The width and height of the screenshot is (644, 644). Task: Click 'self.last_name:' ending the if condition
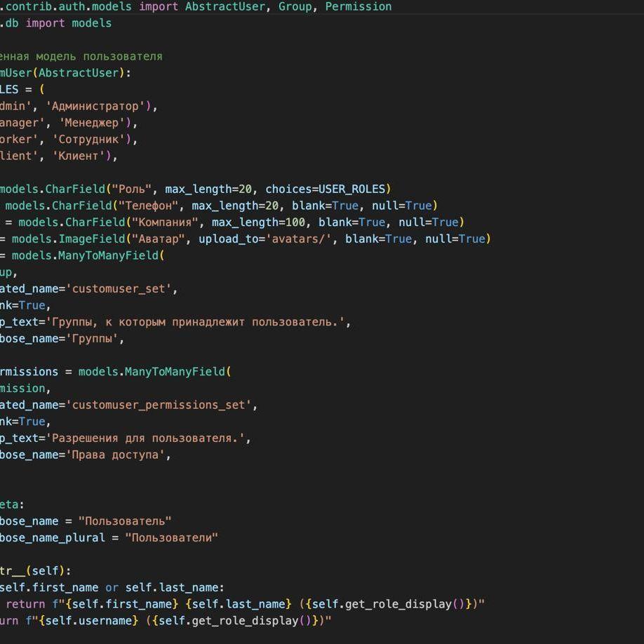[175, 587]
